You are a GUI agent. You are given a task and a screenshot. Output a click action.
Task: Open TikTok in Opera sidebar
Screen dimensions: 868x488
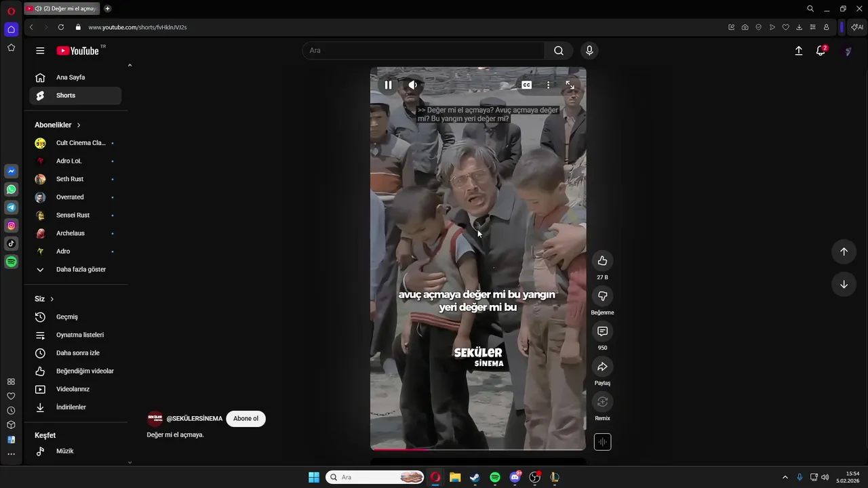coord(12,244)
